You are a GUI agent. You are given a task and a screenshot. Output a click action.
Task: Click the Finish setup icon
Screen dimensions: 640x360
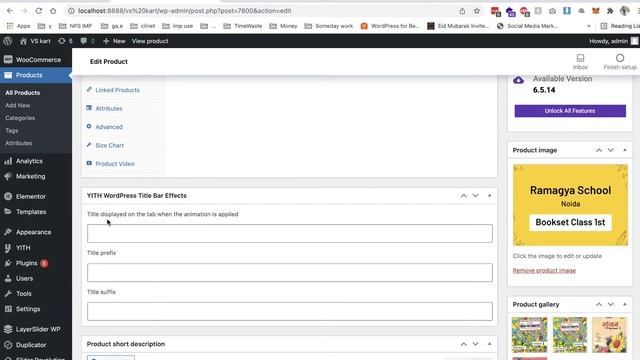620,62
